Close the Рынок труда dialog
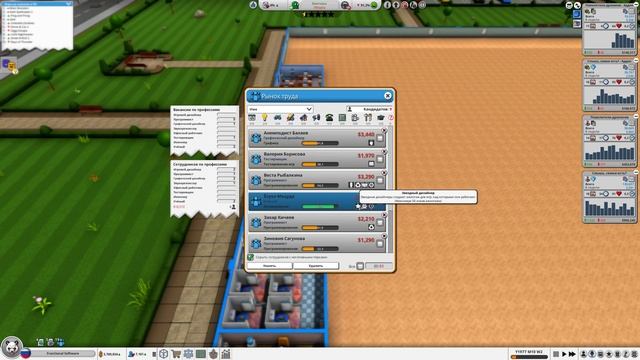This screenshot has height=360, width=640. tap(387, 96)
